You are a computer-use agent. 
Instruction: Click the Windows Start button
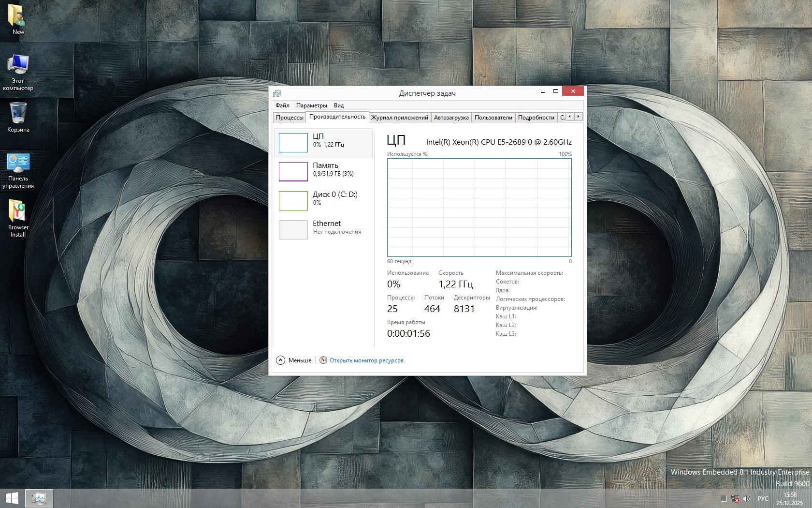click(12, 498)
